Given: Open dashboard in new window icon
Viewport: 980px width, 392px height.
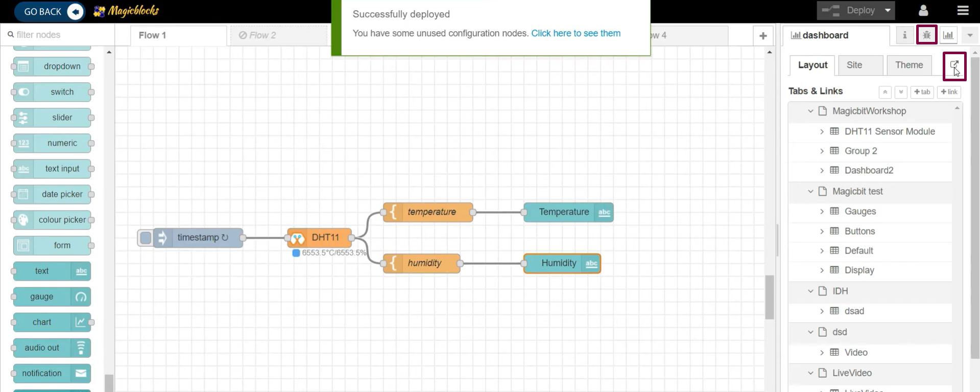Looking at the screenshot, I should pyautogui.click(x=954, y=65).
